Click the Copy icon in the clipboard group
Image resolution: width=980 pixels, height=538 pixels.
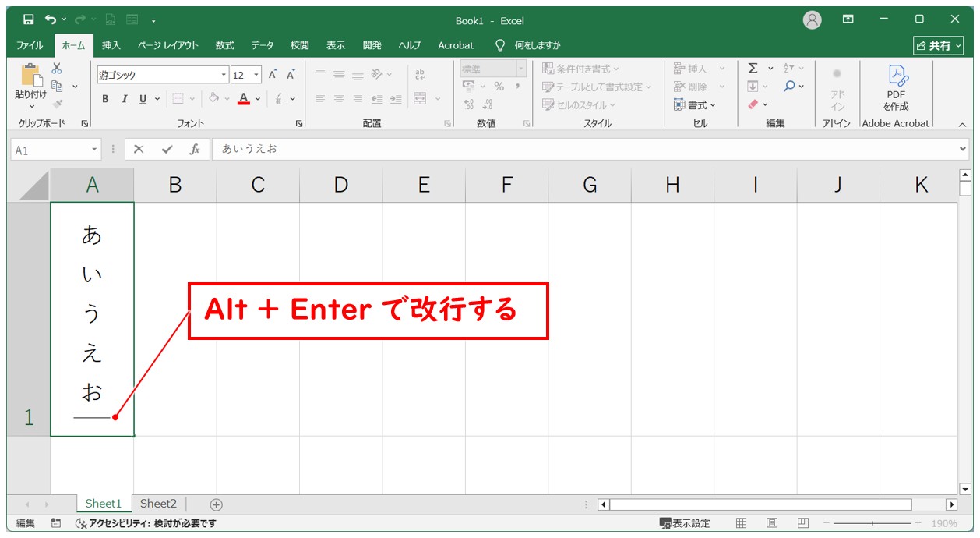click(x=57, y=86)
